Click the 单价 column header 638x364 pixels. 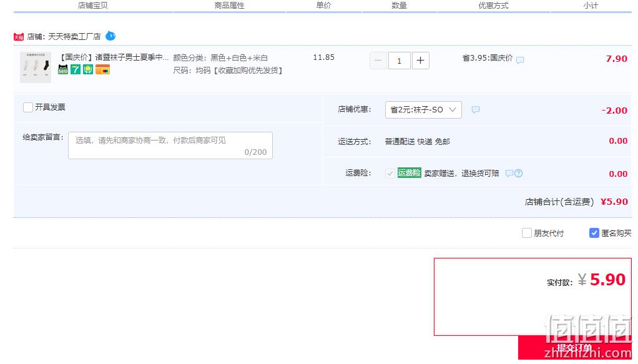pyautogui.click(x=323, y=6)
